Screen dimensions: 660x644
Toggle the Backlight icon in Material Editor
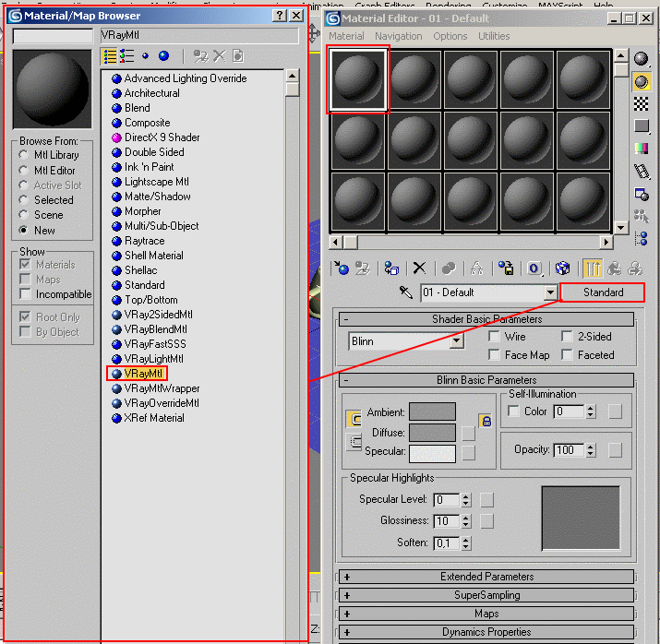click(x=641, y=81)
